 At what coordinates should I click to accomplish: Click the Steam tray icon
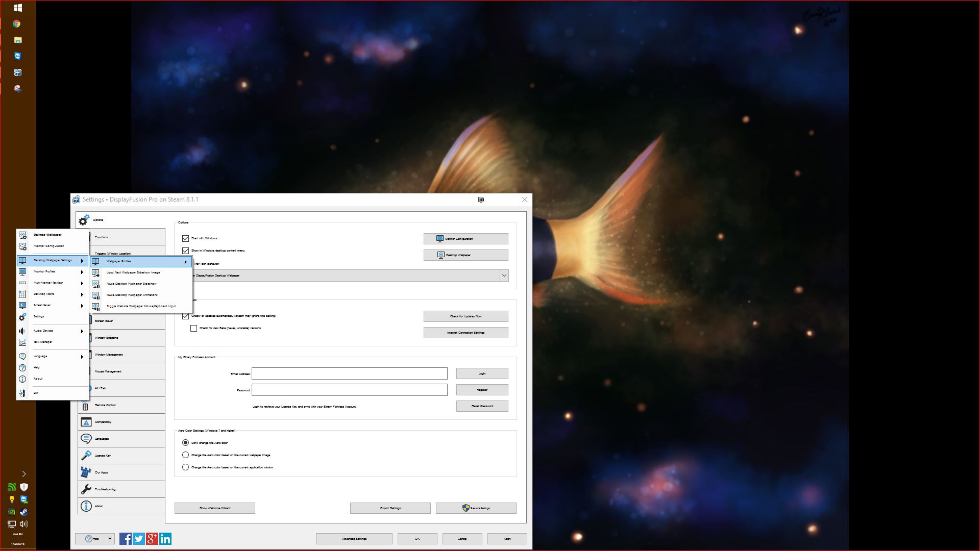[24, 512]
